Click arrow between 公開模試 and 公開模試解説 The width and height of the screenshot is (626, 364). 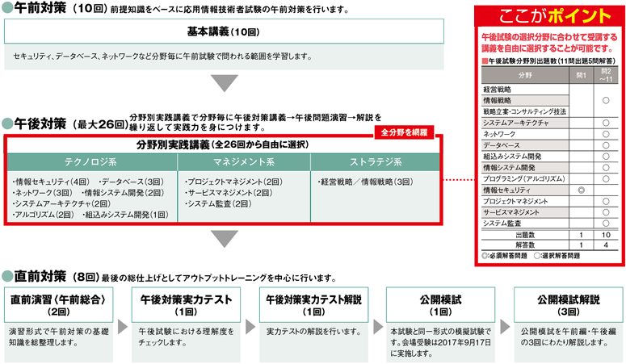505,327
